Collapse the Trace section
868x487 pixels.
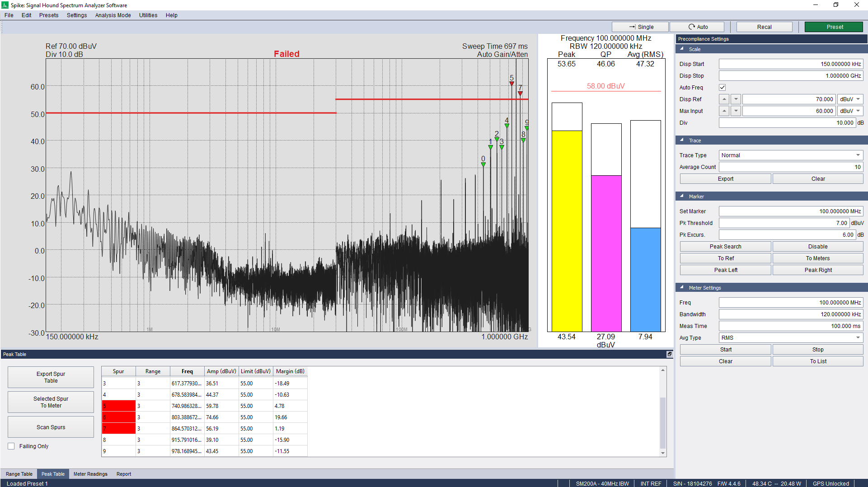pyautogui.click(x=682, y=140)
